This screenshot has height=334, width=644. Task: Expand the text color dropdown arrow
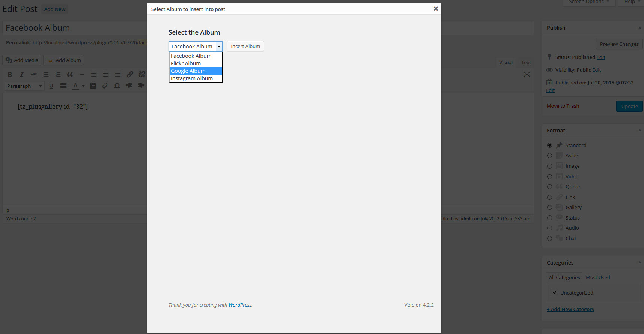coord(83,86)
